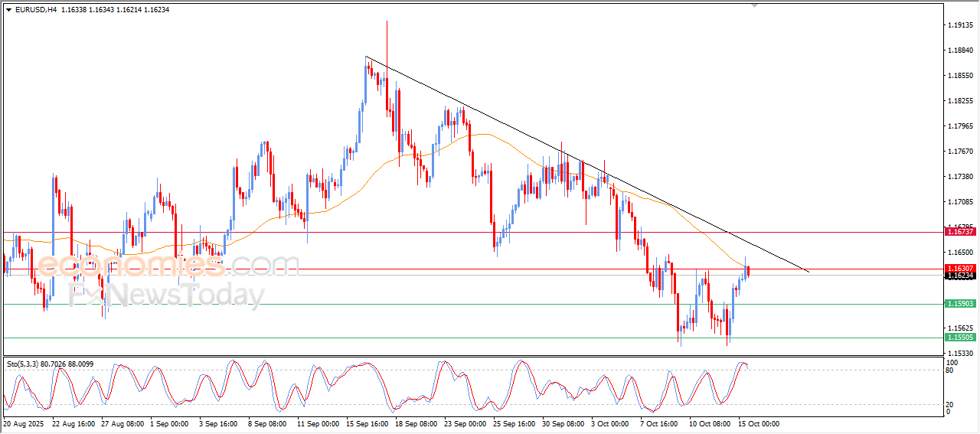Image resolution: width=980 pixels, height=434 pixels.
Task: Click the stochastic 80 scale value
Action: pos(951,371)
